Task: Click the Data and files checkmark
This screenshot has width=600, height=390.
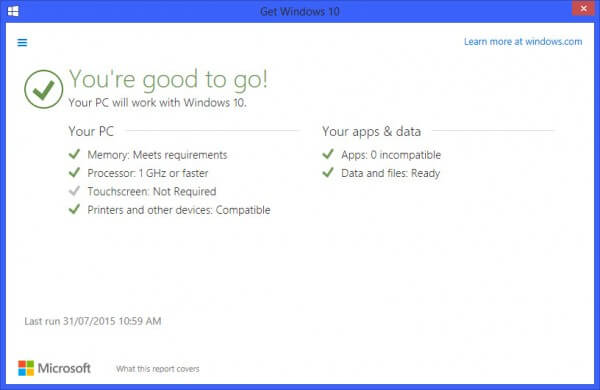Action: [x=328, y=172]
